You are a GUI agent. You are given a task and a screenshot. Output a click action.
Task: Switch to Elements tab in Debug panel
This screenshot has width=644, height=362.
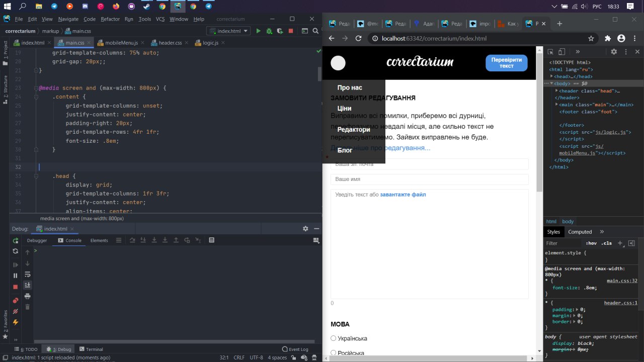point(99,240)
